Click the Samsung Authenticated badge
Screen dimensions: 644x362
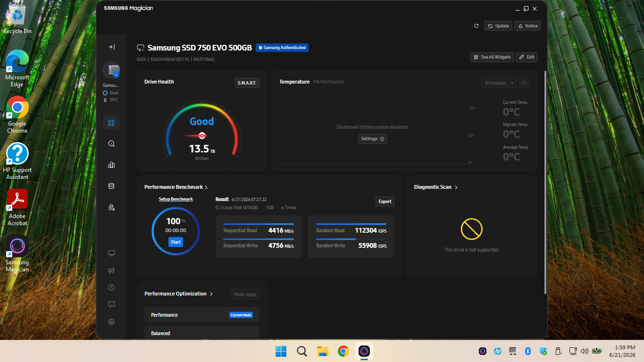[x=282, y=48]
